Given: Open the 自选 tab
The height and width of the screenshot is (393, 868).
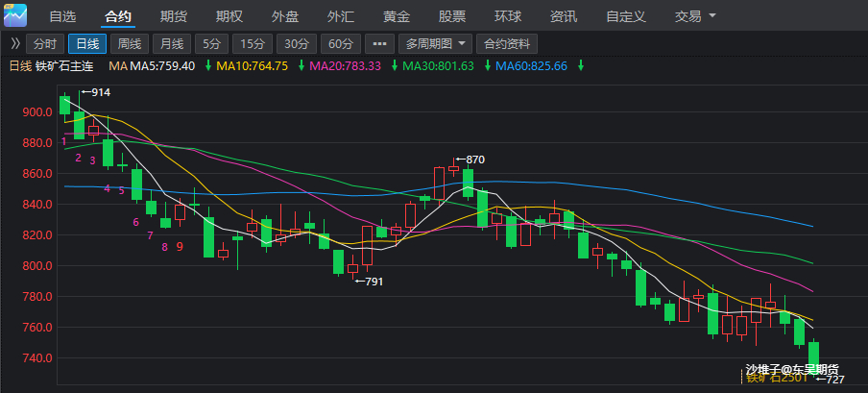Looking at the screenshot, I should (x=62, y=16).
